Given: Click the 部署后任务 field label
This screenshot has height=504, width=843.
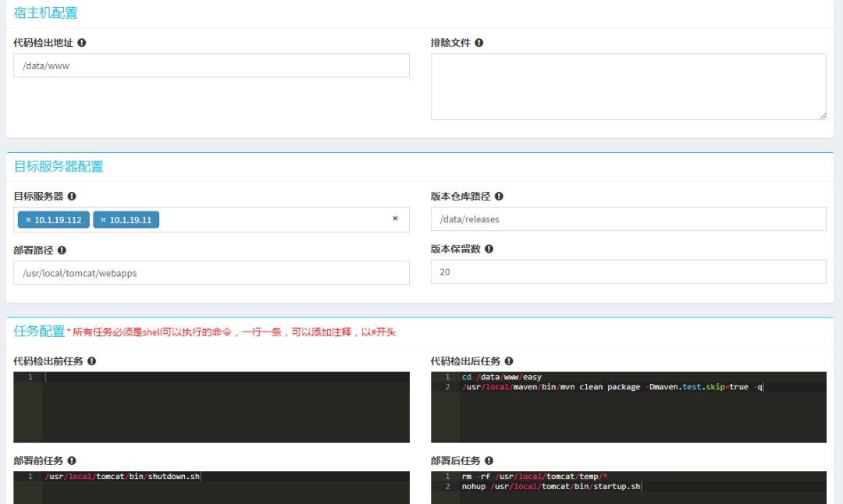Looking at the screenshot, I should tap(455, 460).
